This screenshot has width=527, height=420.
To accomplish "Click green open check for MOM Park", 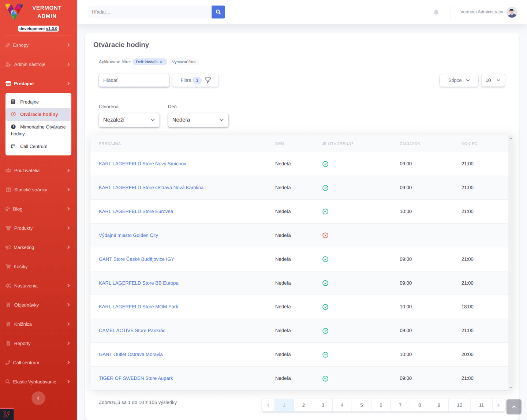I will (325, 307).
